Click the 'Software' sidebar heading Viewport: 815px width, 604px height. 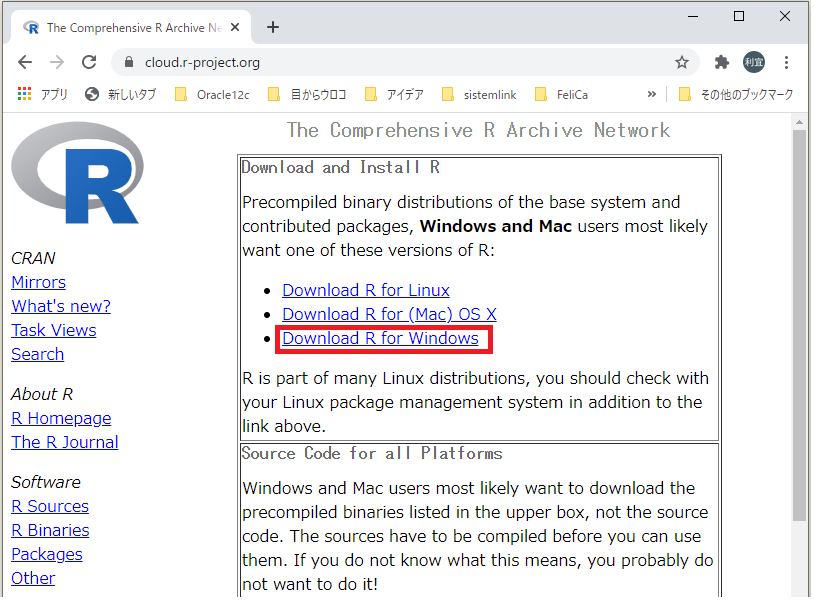tap(46, 482)
